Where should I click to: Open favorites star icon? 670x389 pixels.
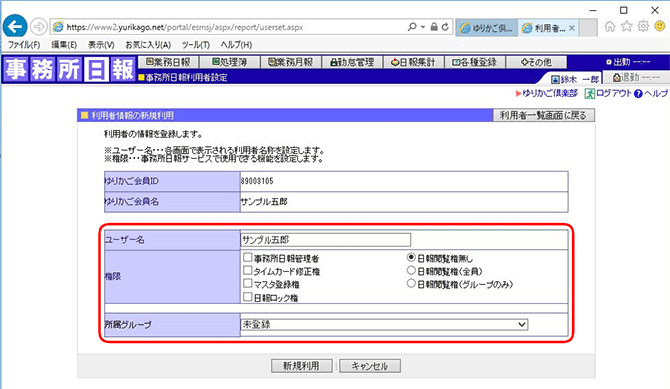[626, 27]
